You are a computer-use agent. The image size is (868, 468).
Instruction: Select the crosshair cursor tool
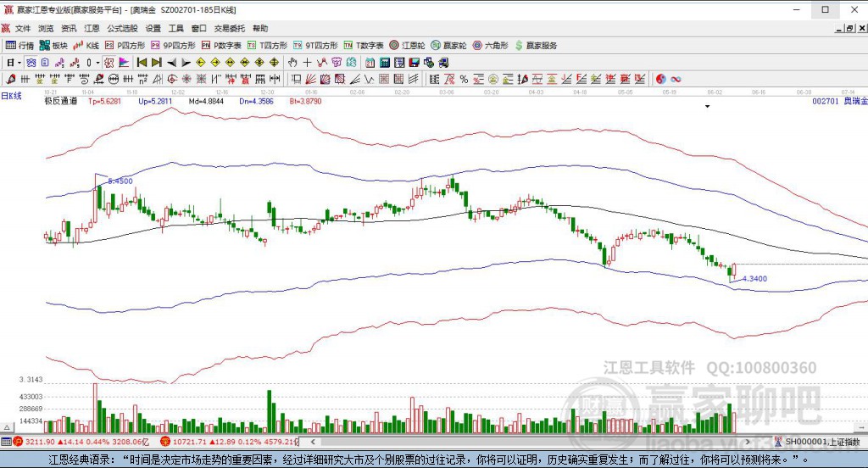pos(307,63)
